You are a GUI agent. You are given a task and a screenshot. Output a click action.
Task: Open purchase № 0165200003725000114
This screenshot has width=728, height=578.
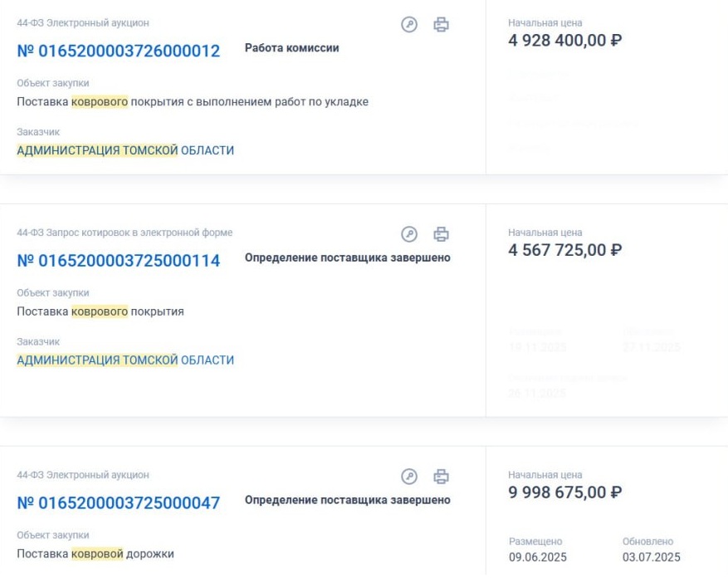click(x=118, y=262)
